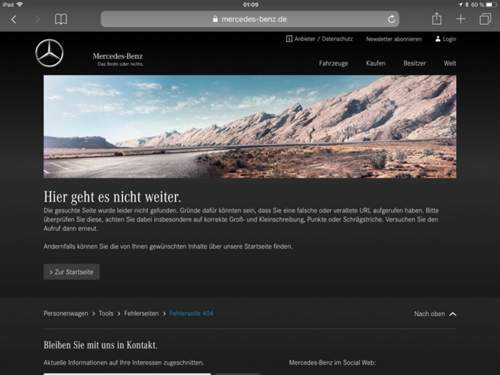The height and width of the screenshot is (375, 500).
Task: Open the Welt menu
Action: 450,63
